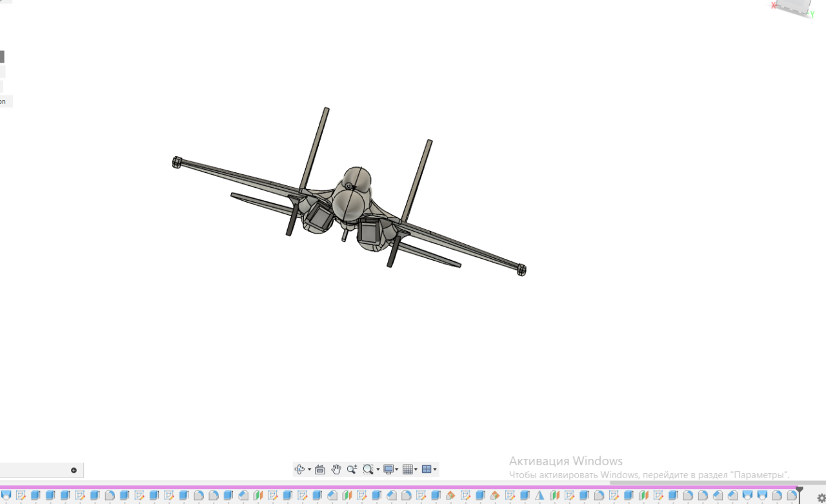Expand the comments panel plus button
This screenshot has height=504, width=826.
click(x=74, y=470)
